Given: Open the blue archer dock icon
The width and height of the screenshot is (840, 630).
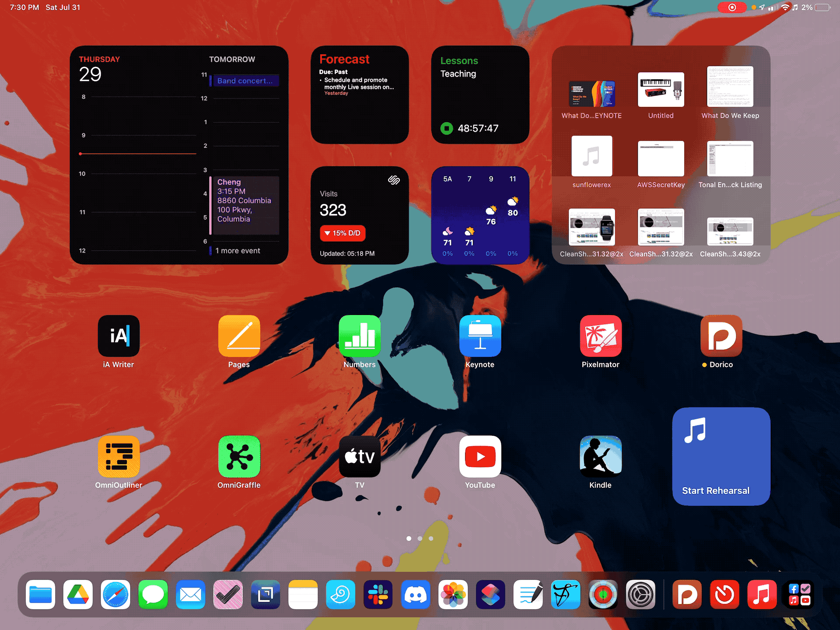Looking at the screenshot, I should (566, 595).
